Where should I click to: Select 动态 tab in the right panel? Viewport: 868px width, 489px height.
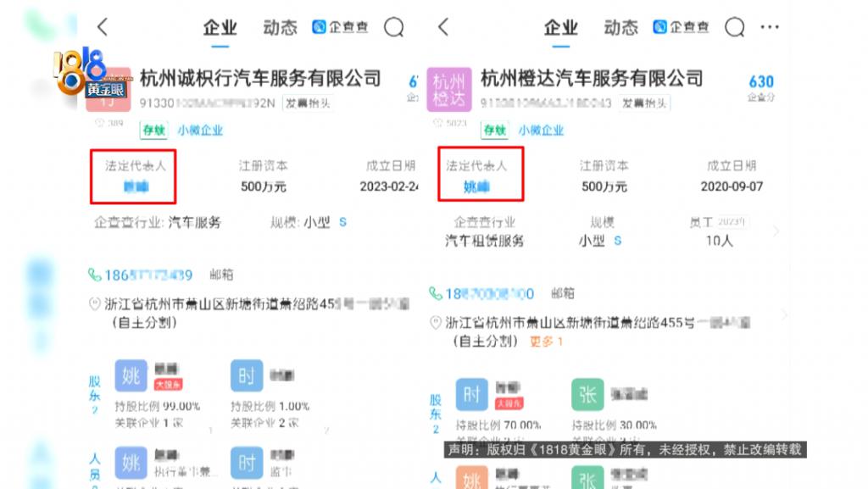coord(620,27)
